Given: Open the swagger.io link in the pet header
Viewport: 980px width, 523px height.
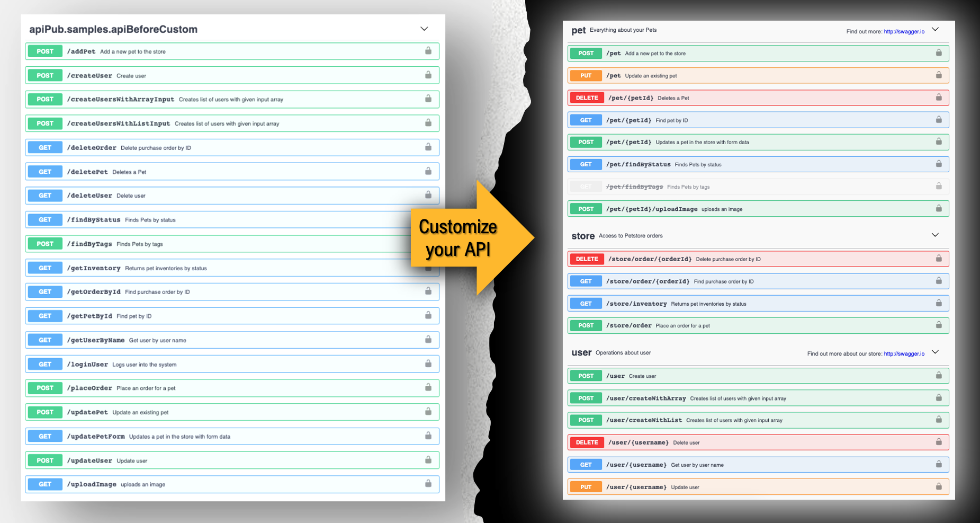Looking at the screenshot, I should (x=904, y=32).
